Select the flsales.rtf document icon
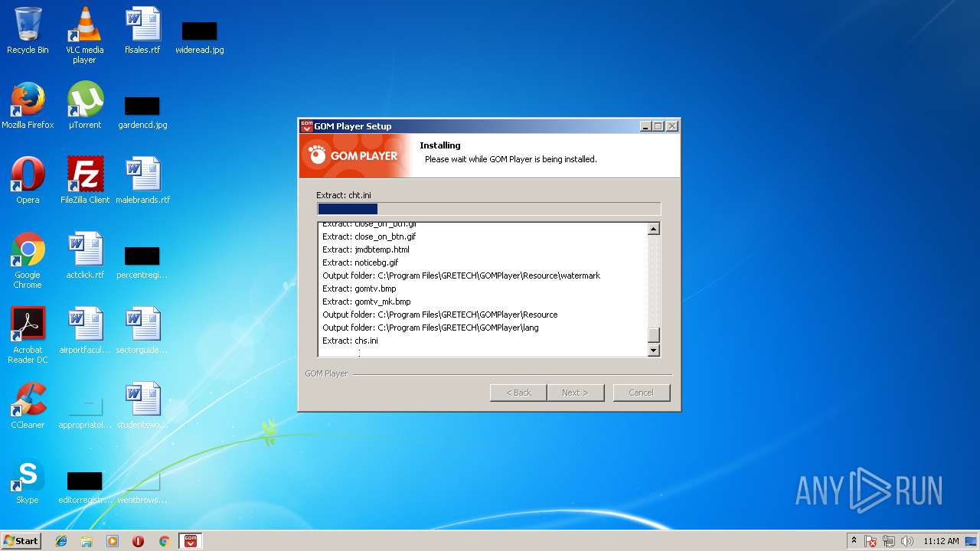980x551 pixels. click(142, 31)
